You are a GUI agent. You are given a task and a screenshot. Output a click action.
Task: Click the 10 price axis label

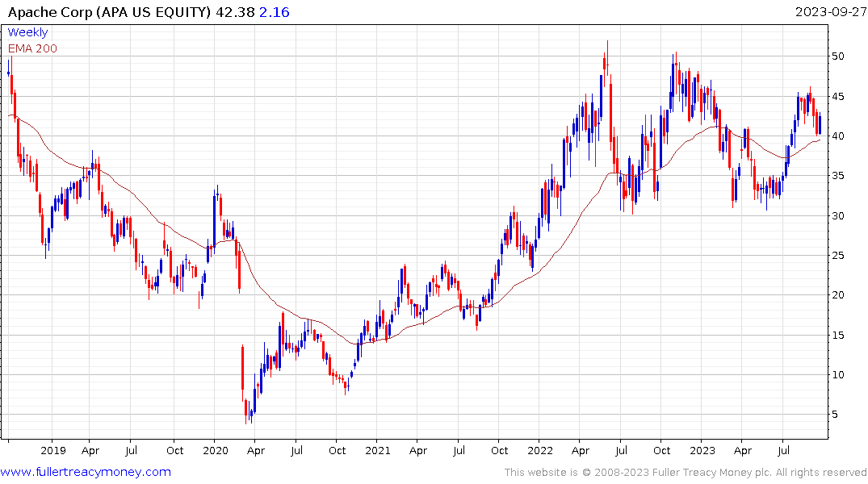pyautogui.click(x=837, y=375)
